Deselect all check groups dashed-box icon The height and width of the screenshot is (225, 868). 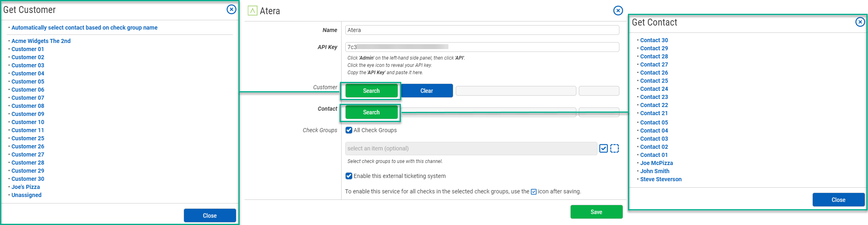click(x=615, y=148)
